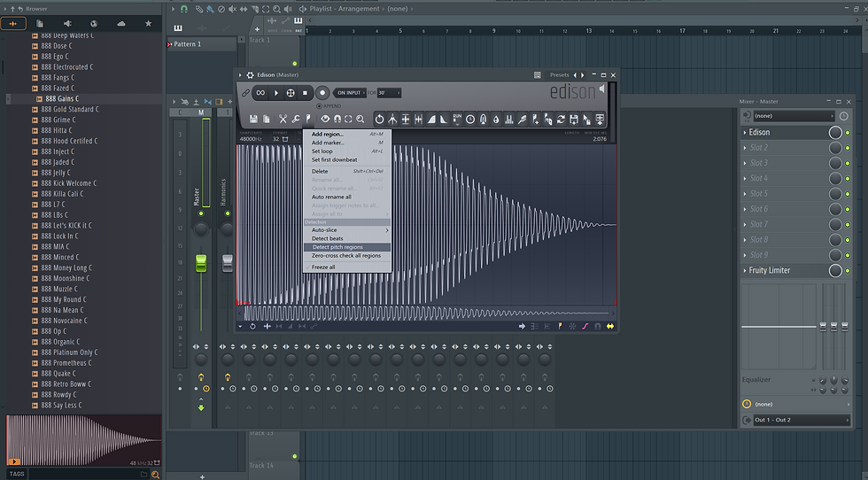Screen dimensions: 868x480
Task: Click the Edison undo circular arrow tool
Action: [379, 119]
